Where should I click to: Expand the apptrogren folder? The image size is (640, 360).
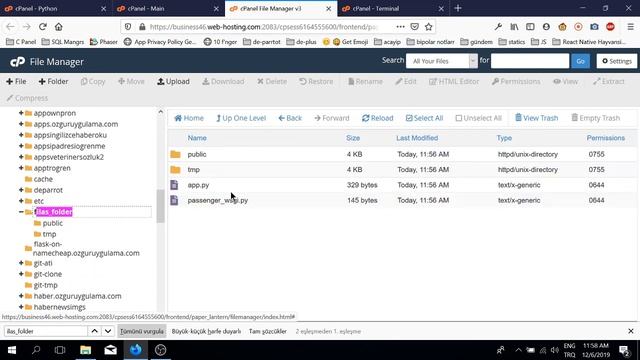coord(21,168)
